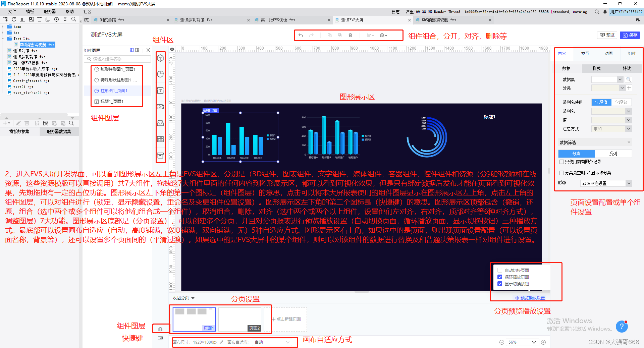Search files with the file-tree magnifier
This screenshot has height=348, width=644.
[x=74, y=19]
